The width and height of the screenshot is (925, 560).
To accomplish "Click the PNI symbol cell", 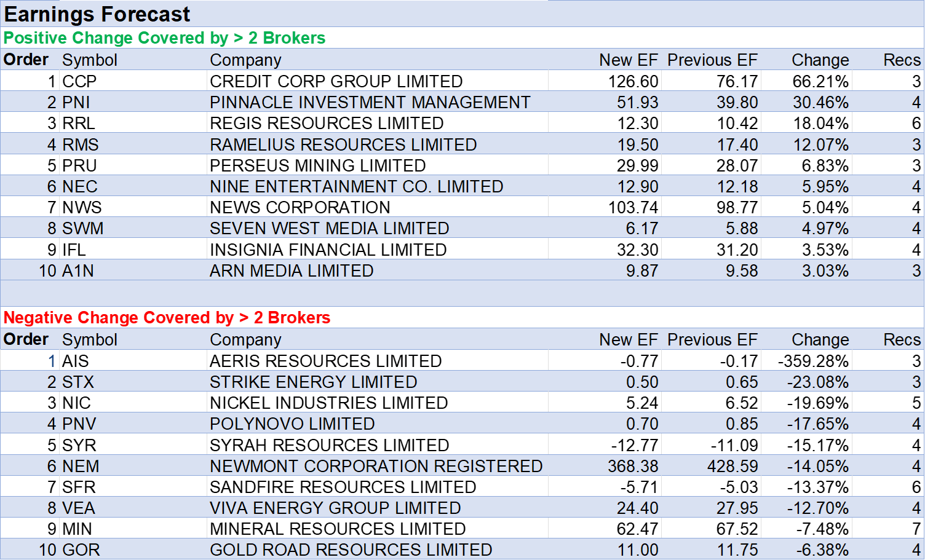I will (x=76, y=102).
